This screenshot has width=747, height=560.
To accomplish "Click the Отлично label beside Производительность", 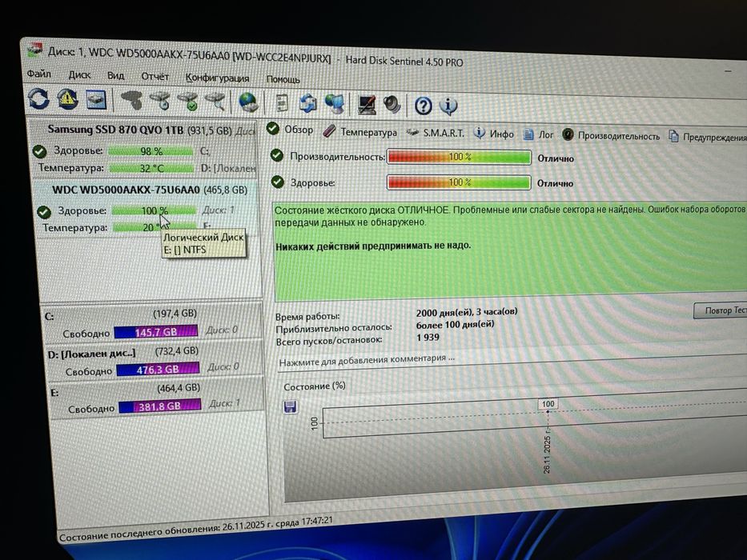I will point(556,158).
